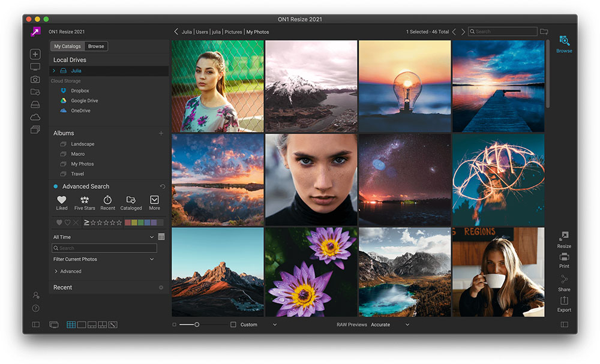Filter by Cataloged photos

(131, 203)
